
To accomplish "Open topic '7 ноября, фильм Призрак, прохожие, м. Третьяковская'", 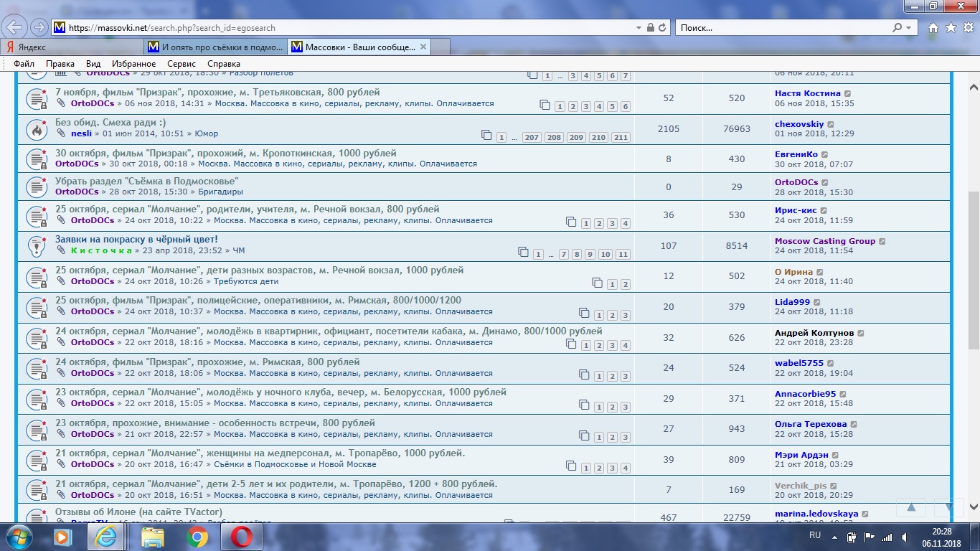I will (x=217, y=93).
